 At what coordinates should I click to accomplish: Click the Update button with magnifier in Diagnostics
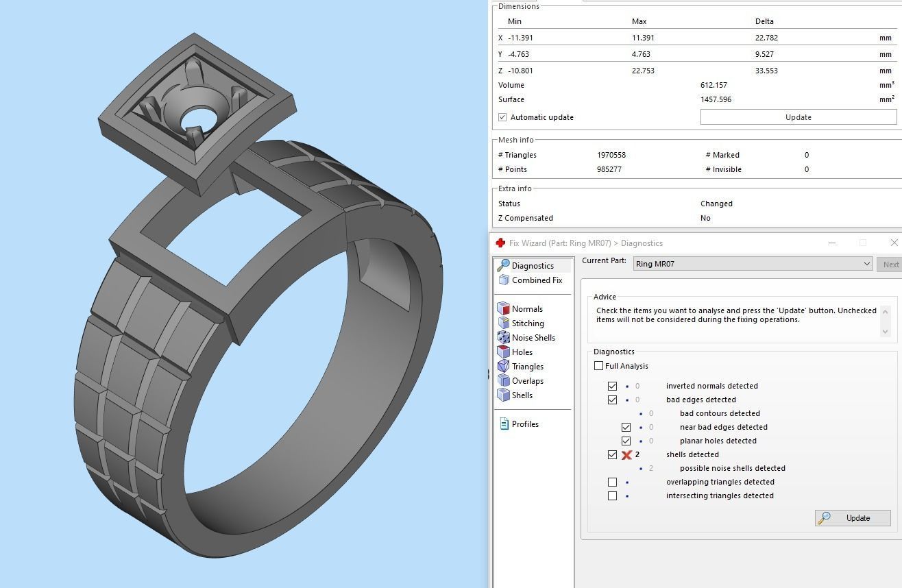(853, 518)
